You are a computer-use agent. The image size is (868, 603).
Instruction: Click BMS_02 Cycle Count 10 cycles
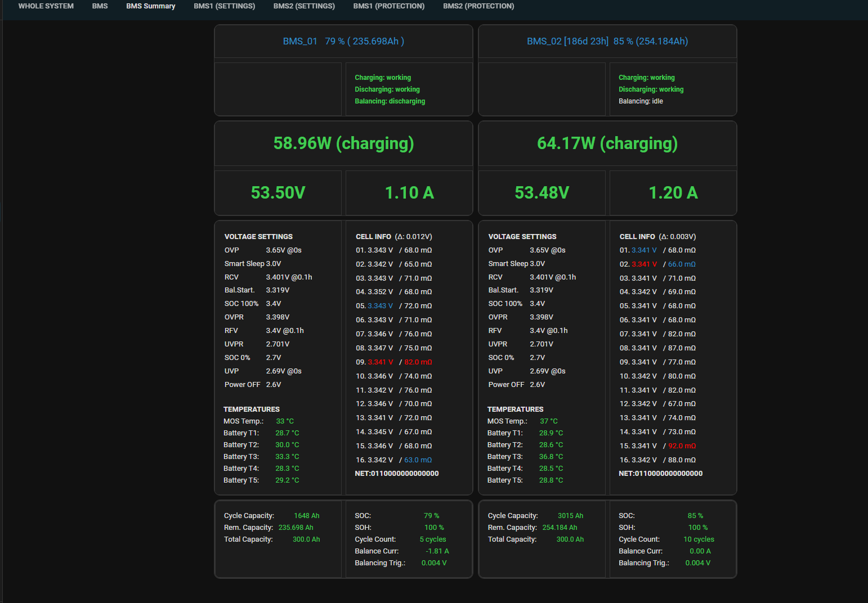pos(699,539)
